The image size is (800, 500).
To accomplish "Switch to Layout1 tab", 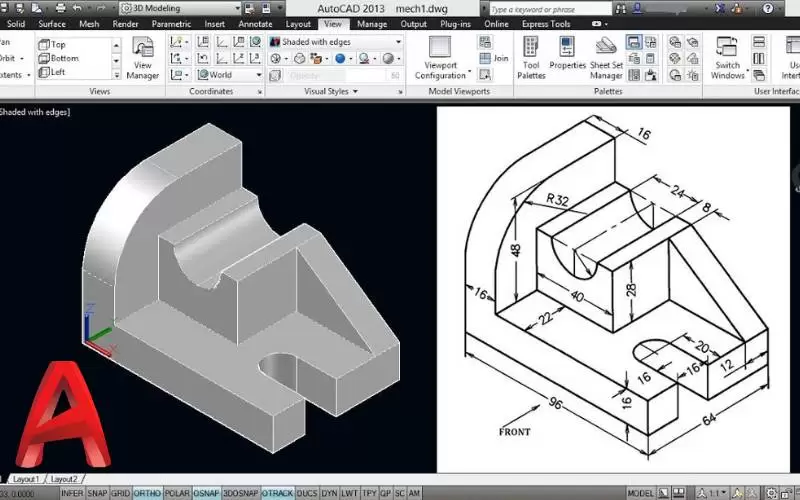I will click(x=24, y=479).
